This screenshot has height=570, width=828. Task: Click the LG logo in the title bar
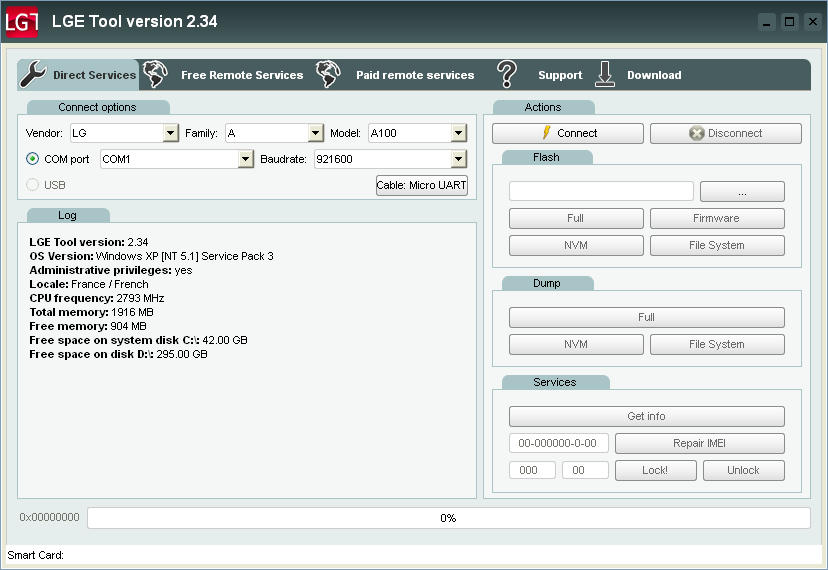(x=22, y=22)
